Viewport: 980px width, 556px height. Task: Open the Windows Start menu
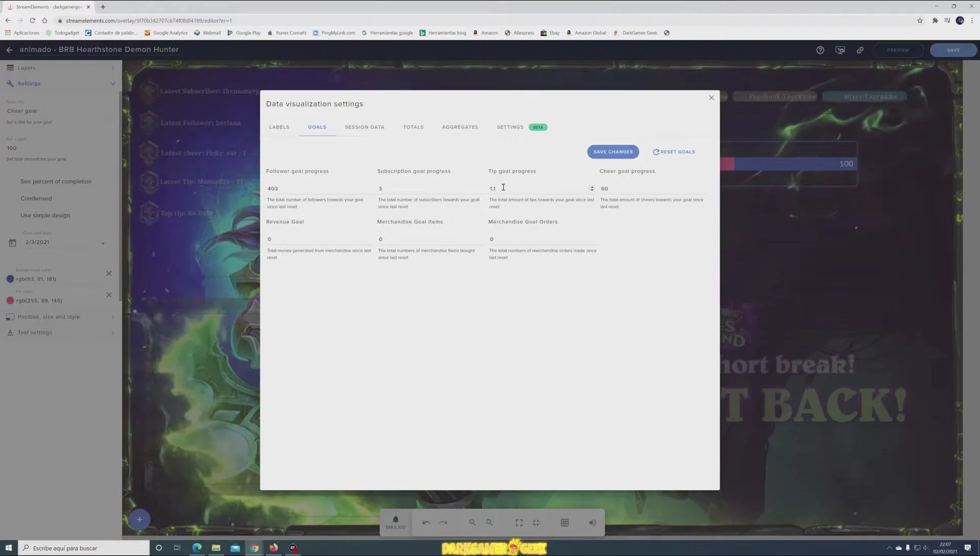[x=9, y=548]
